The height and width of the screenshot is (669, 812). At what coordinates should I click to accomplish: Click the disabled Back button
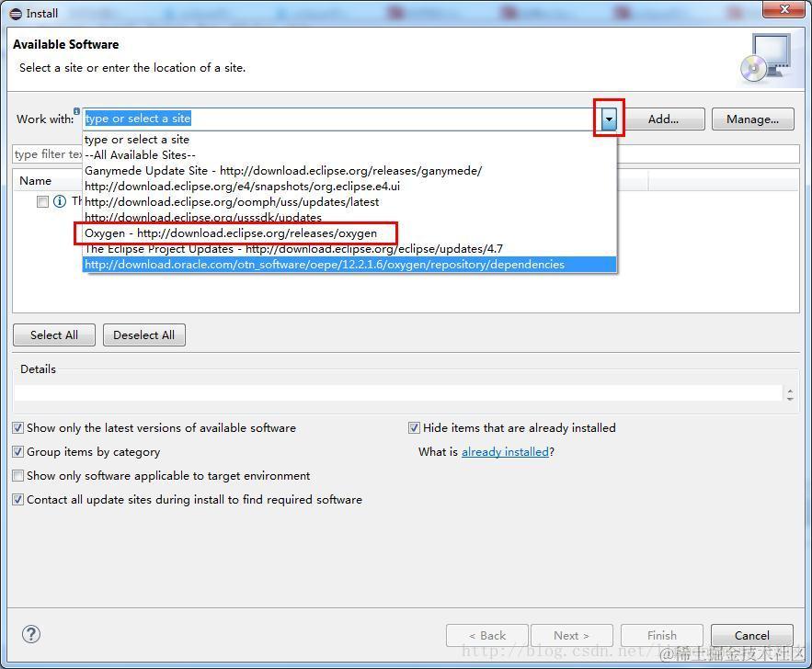click(486, 635)
